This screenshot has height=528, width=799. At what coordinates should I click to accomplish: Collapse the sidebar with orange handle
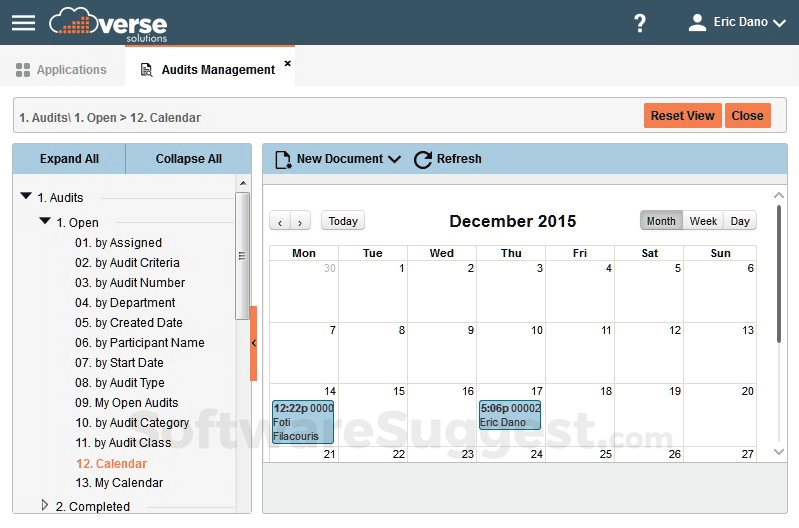tap(253, 343)
